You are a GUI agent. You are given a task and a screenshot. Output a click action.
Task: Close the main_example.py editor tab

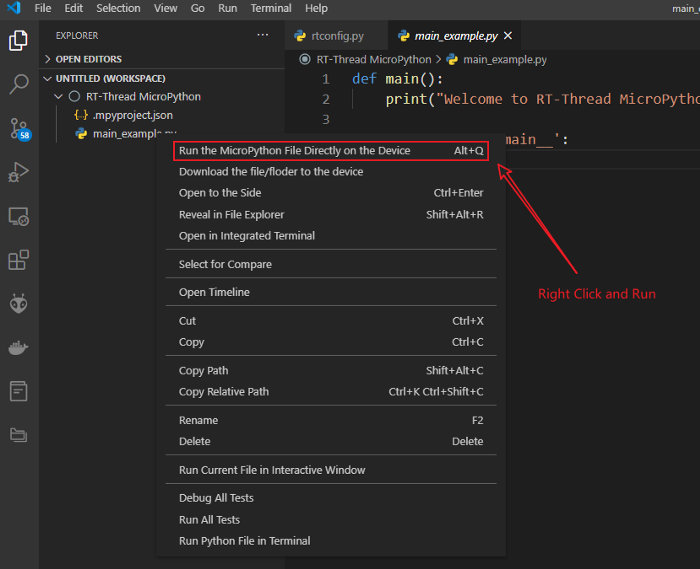(x=508, y=36)
